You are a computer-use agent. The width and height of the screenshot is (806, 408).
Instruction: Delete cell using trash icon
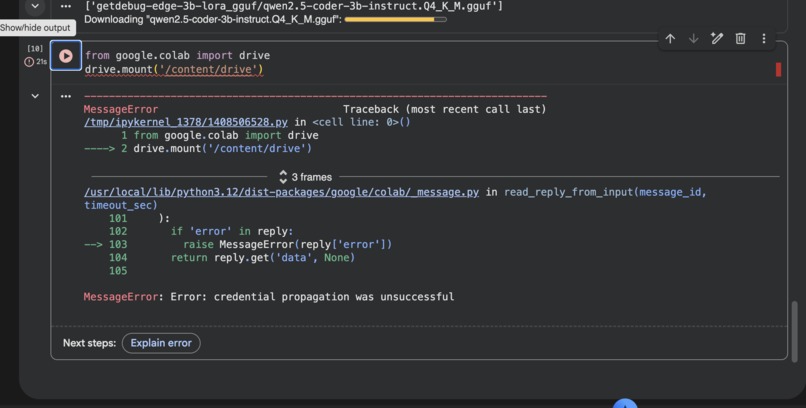click(x=740, y=39)
